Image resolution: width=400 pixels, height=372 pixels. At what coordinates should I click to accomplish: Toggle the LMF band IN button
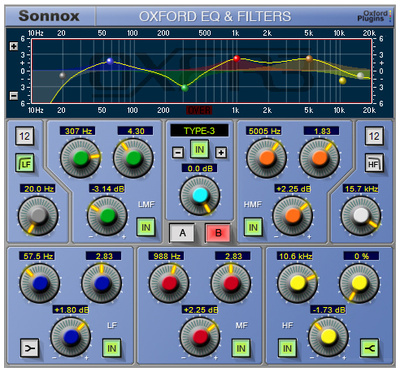[146, 227]
